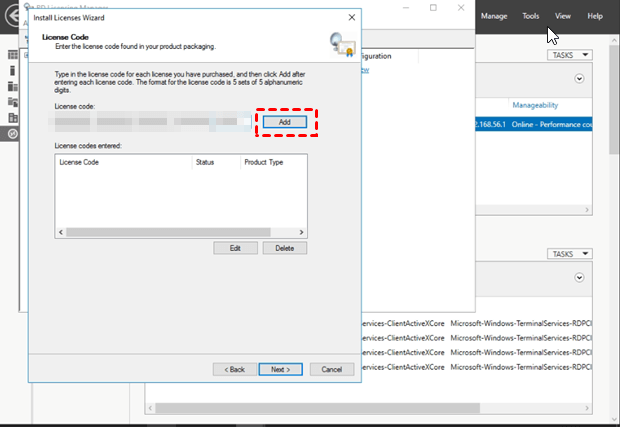The image size is (620, 427).
Task: Open the Manage menu
Action: click(x=494, y=16)
